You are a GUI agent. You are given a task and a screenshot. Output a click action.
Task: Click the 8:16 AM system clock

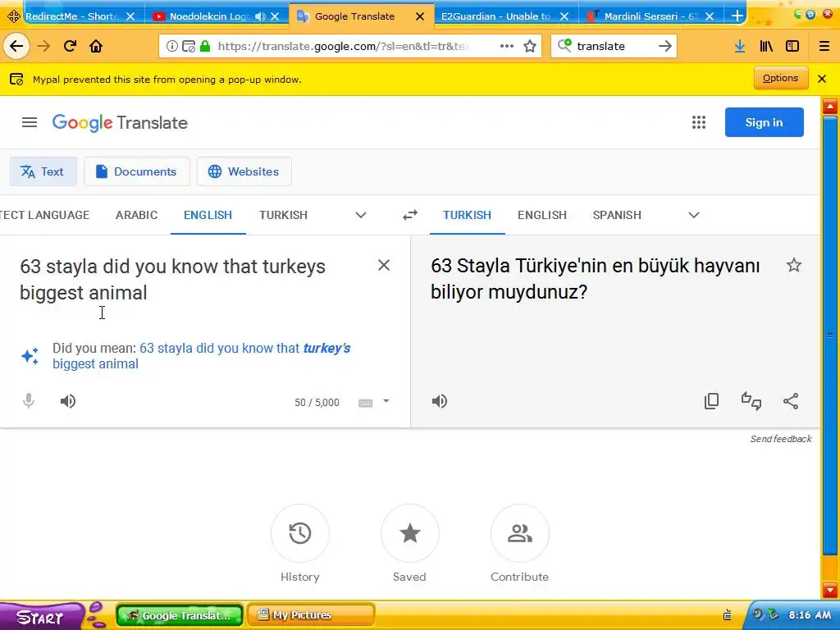point(810,615)
